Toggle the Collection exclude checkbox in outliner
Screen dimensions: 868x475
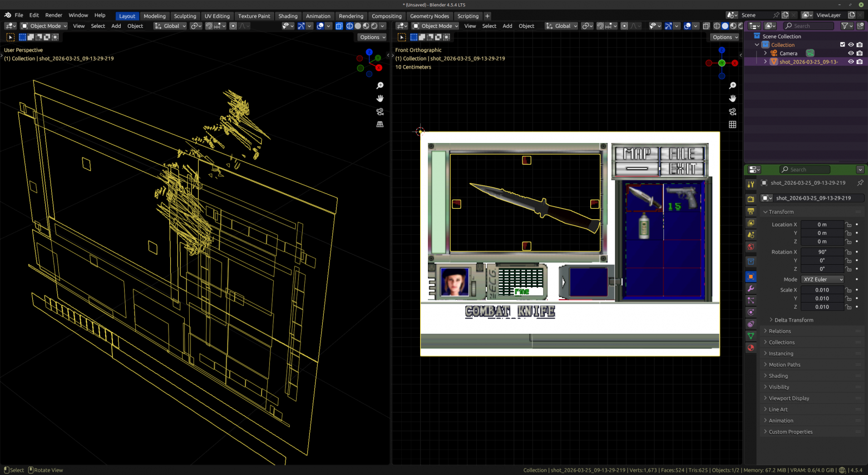click(842, 44)
